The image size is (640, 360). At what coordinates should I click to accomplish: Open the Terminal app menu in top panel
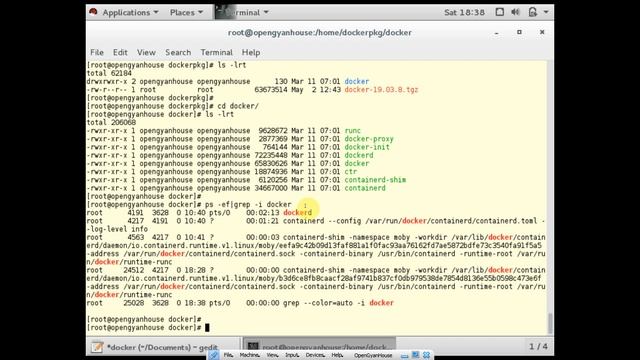[x=242, y=12]
